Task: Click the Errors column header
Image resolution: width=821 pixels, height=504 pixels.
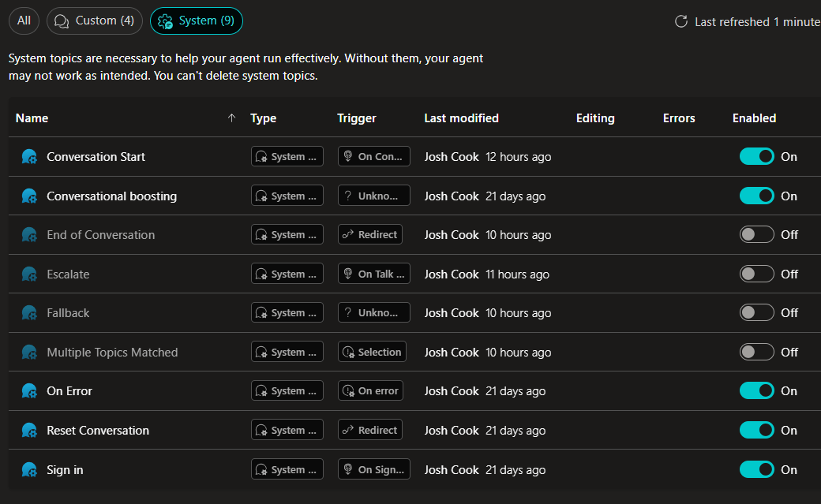Action: [679, 118]
